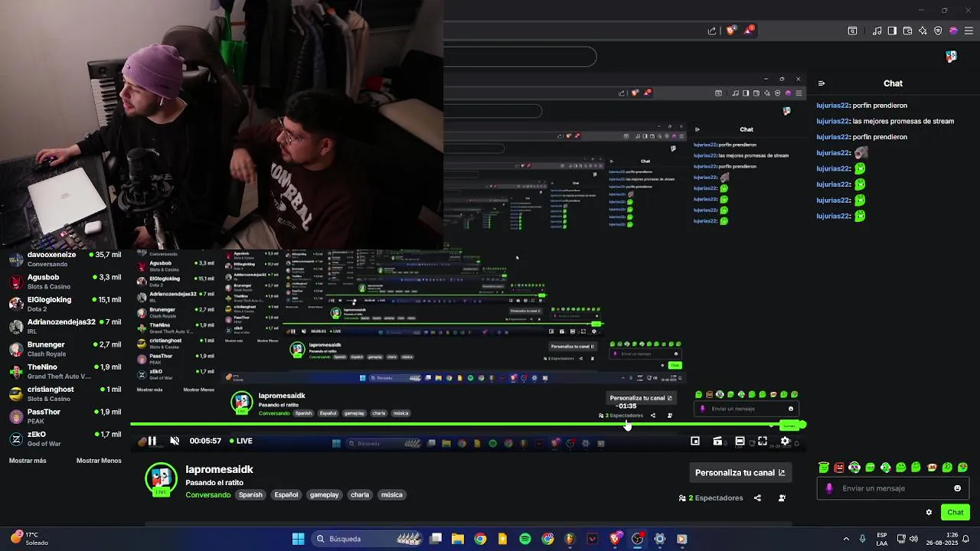Click the large Personaliza tu canal button

(740, 473)
